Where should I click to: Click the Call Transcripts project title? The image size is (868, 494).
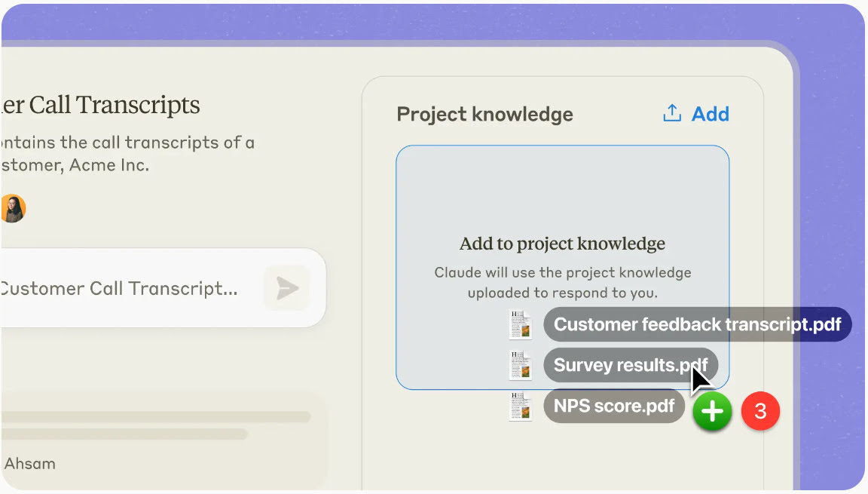coord(101,106)
